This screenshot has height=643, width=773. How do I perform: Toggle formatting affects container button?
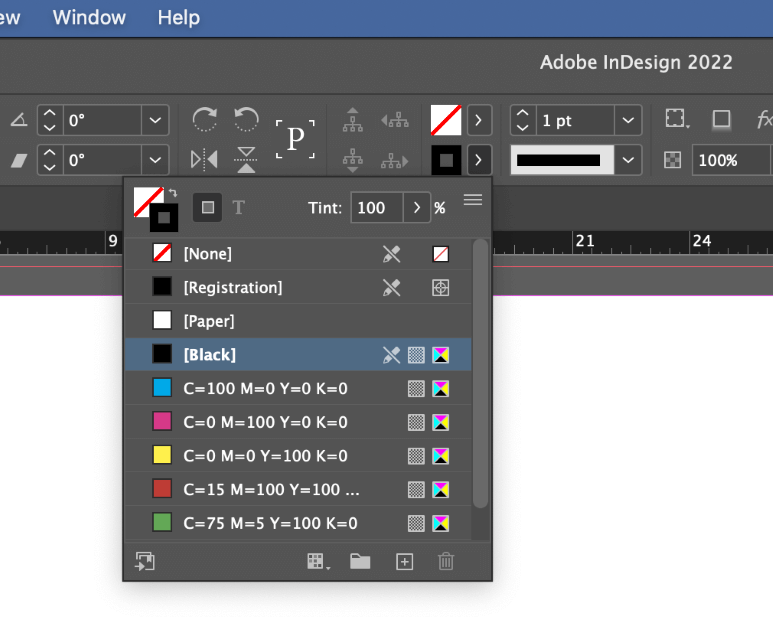[208, 208]
